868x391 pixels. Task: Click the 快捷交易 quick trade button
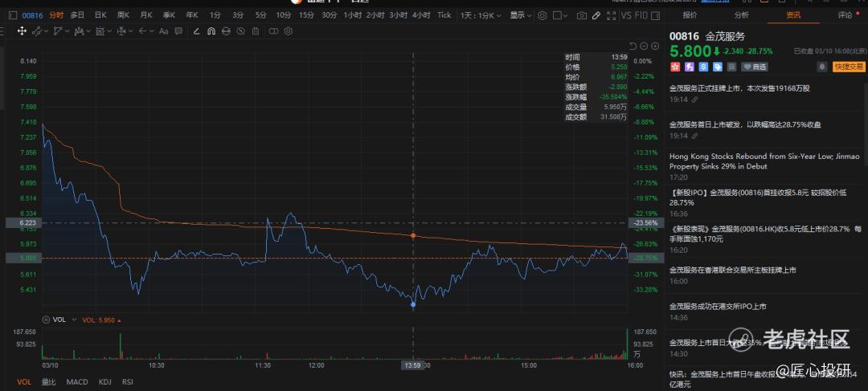[850, 67]
